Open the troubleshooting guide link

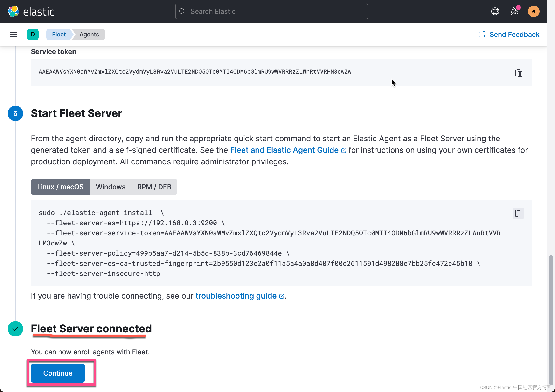coord(236,296)
